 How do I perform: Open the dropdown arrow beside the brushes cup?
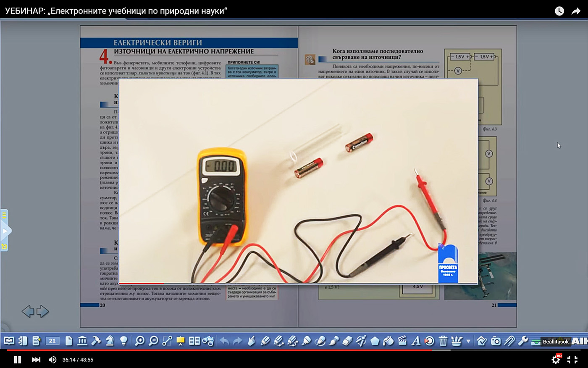[468, 341]
